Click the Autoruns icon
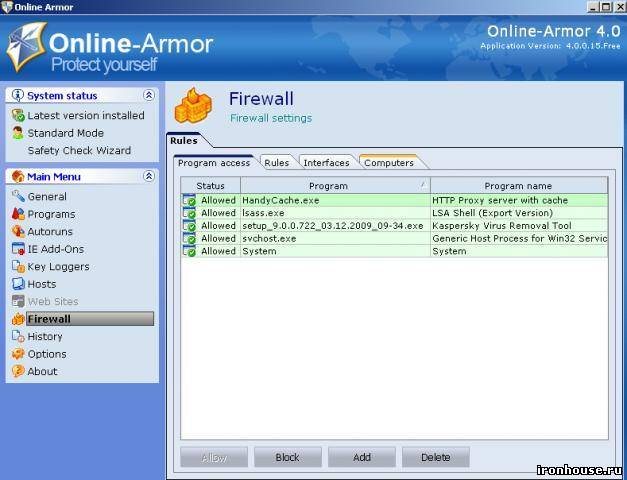Viewport: 627px width, 480px height. click(x=18, y=231)
